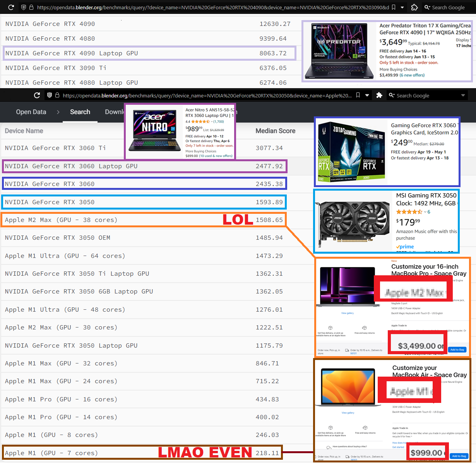Click the search magnifier icon in the RTX 3050 browser bar
The height and width of the screenshot is (464, 476).
point(392,96)
